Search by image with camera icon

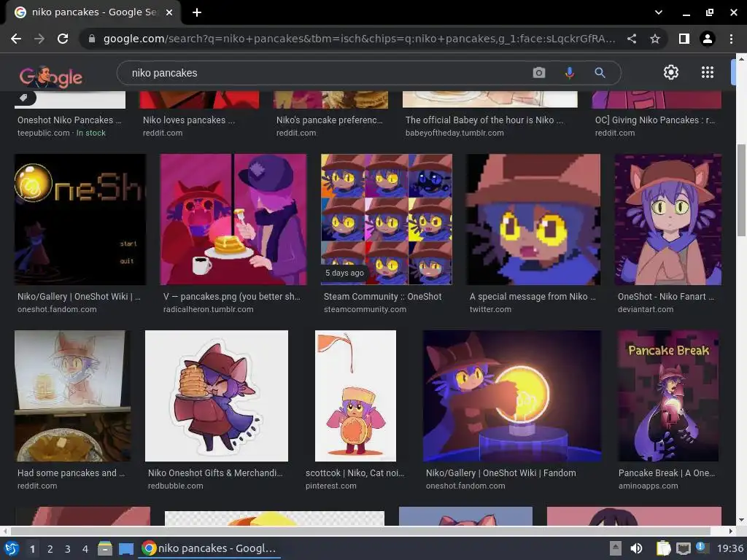539,73
